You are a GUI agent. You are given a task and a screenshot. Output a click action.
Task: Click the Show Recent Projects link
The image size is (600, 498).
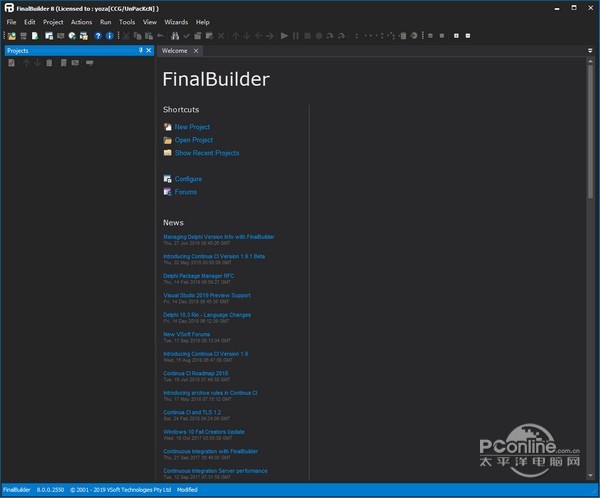point(206,153)
